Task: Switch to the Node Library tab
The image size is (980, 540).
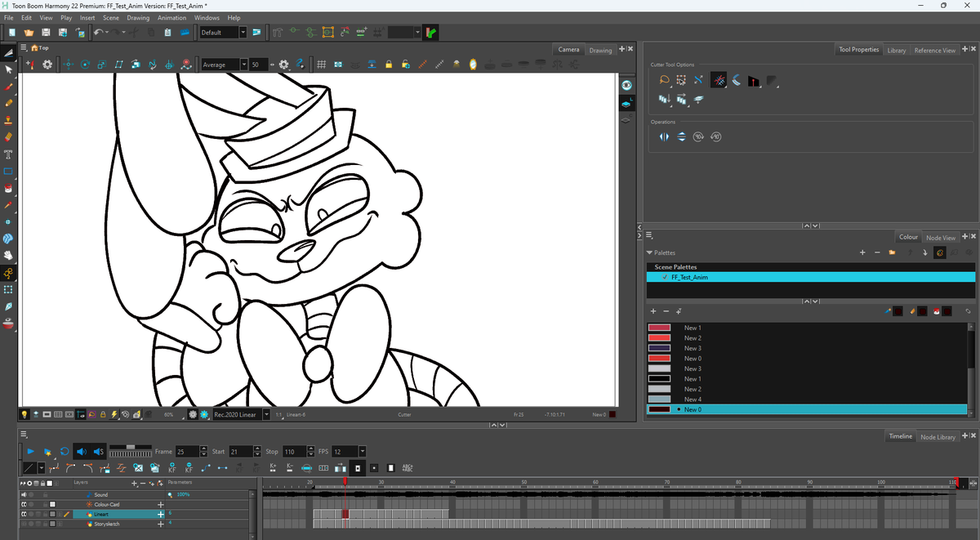Action: point(938,437)
